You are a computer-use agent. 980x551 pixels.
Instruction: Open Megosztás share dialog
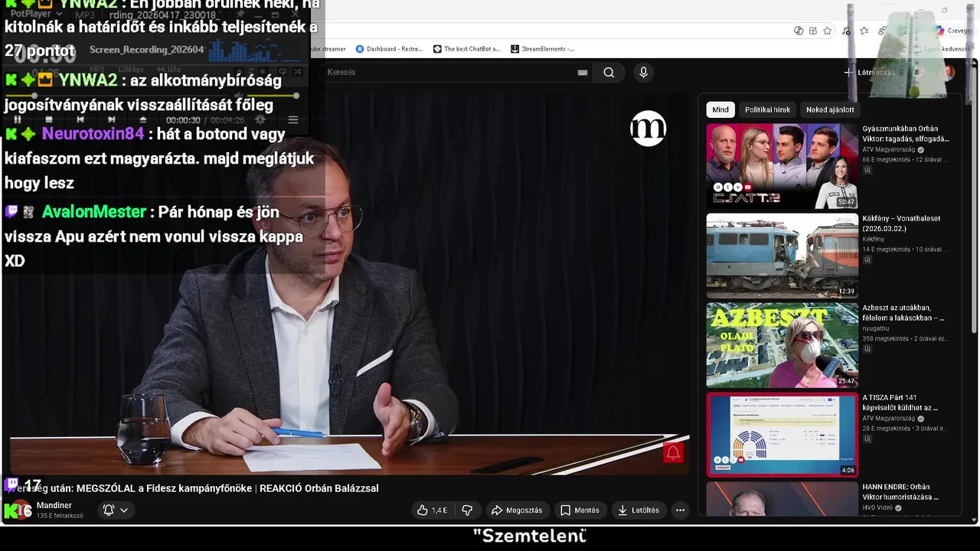coord(517,510)
